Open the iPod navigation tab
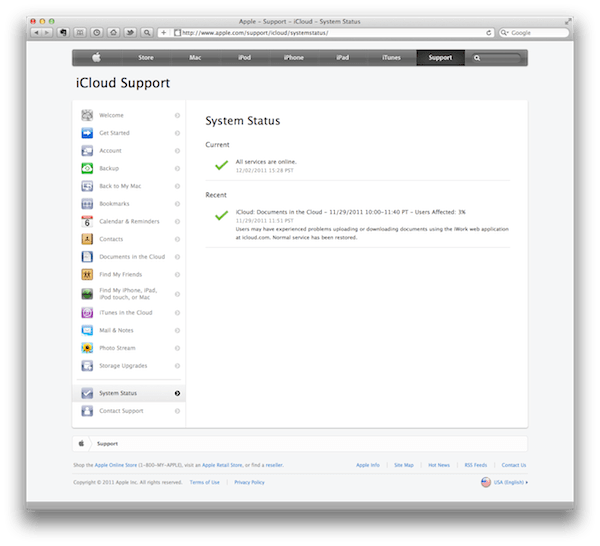600x546 pixels. 245,57
